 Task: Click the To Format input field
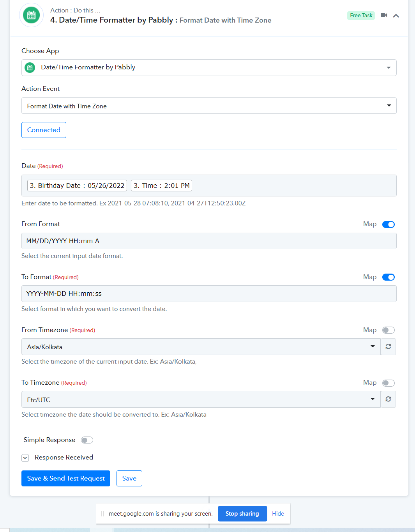tap(209, 293)
